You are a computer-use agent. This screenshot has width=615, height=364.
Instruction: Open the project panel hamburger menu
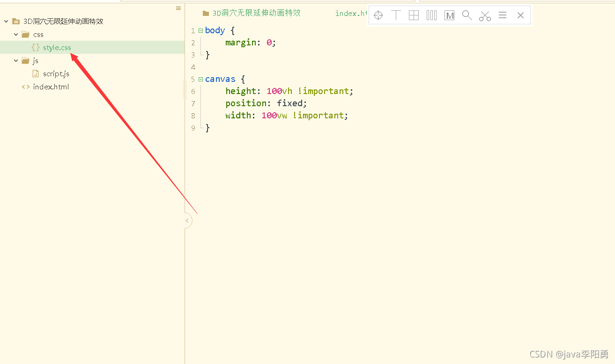[178, 8]
